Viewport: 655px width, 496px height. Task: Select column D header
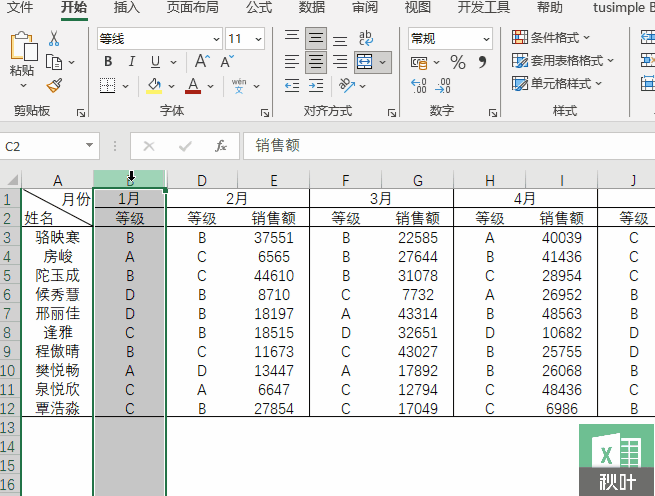coord(202,180)
